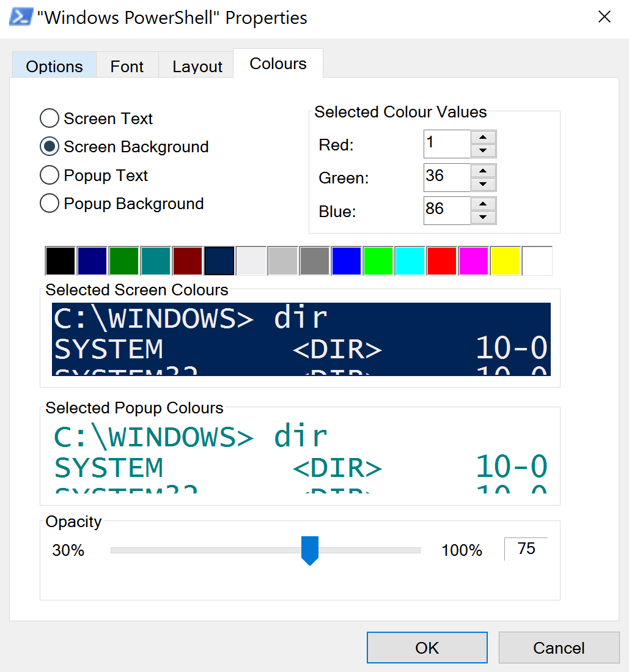Screen dimensions: 629x672
Task: Select the Colours tab
Action: [278, 64]
